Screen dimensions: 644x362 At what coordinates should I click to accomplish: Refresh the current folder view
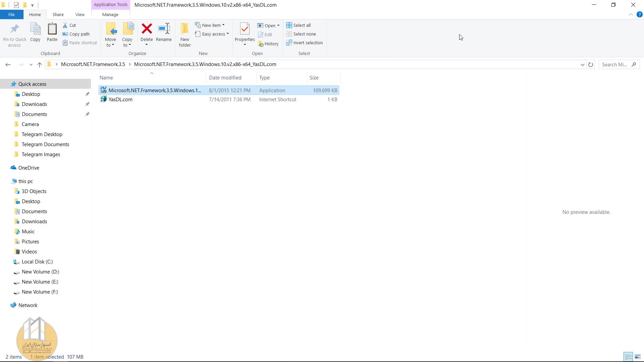coord(591,64)
